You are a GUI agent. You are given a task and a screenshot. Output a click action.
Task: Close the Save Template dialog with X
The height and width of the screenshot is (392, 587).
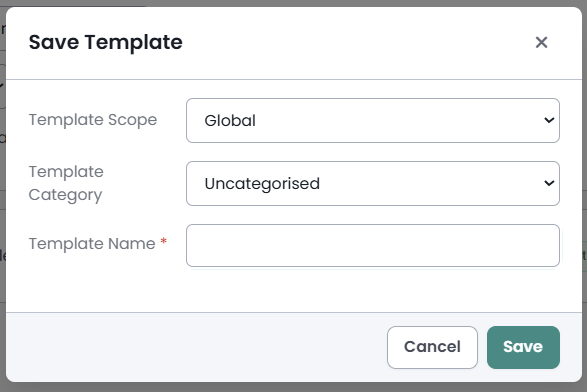541,42
